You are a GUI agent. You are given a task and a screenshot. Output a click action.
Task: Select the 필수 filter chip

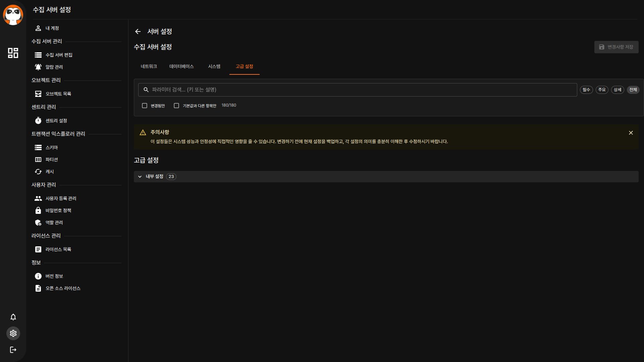(586, 90)
